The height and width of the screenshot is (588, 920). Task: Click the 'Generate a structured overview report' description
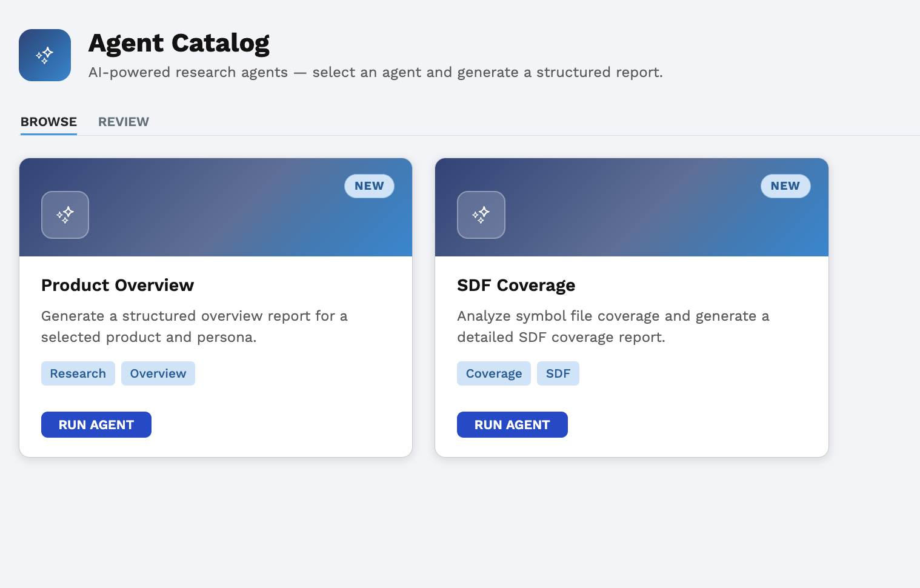[x=195, y=326]
